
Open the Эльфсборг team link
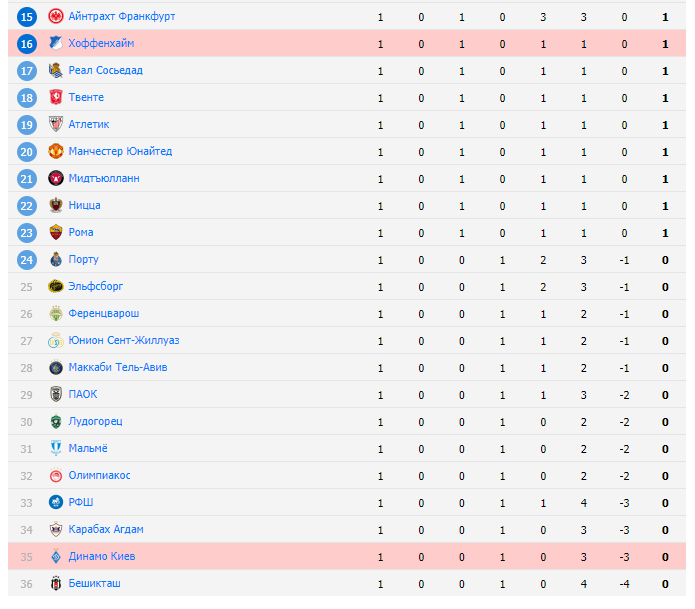click(97, 287)
